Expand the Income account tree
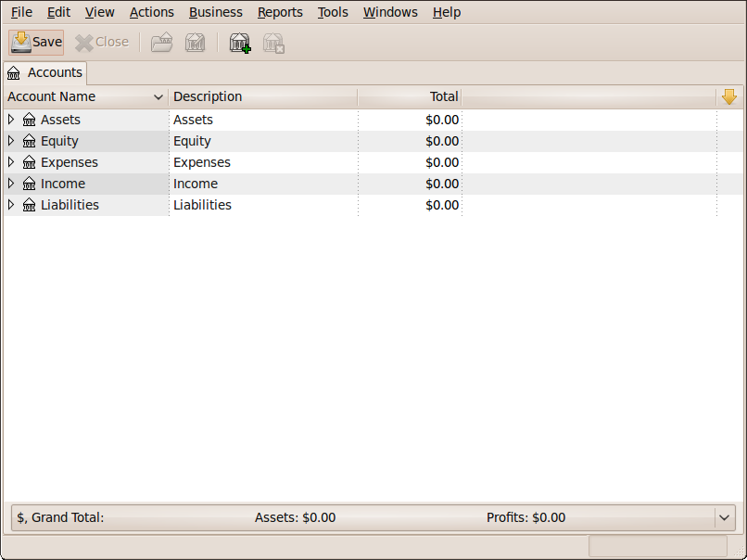The height and width of the screenshot is (560, 747). tap(11, 183)
